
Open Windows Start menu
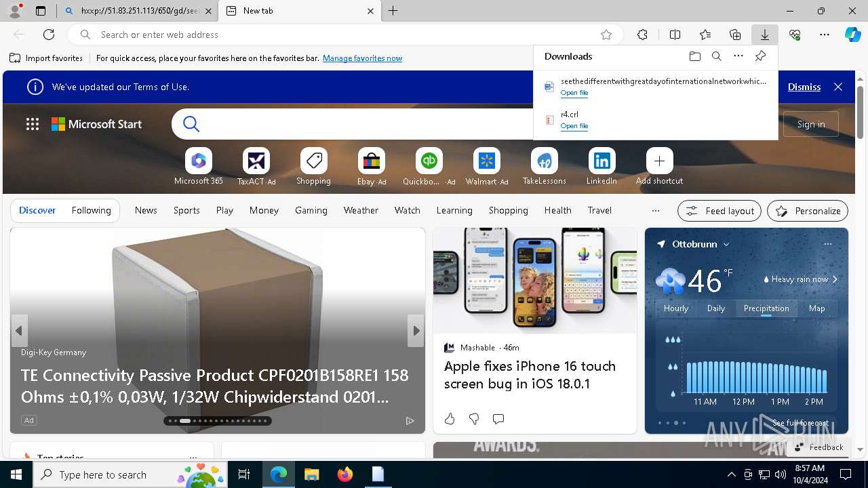click(16, 474)
